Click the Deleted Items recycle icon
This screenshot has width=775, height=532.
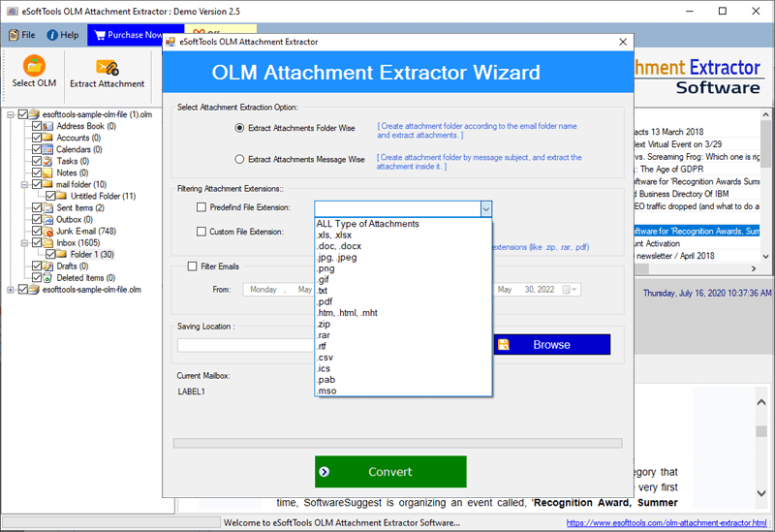[x=47, y=278]
